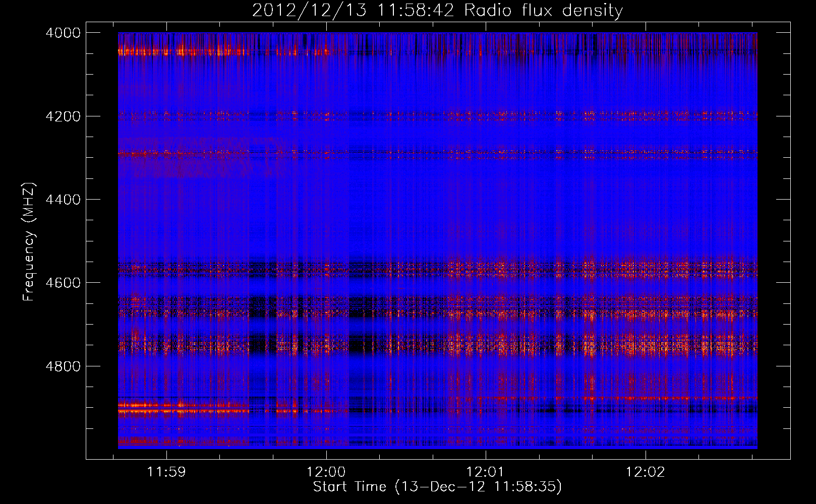The image size is (816, 504).
Task: Click the 'Frequency (MHZ)' axis label
Action: (29, 242)
